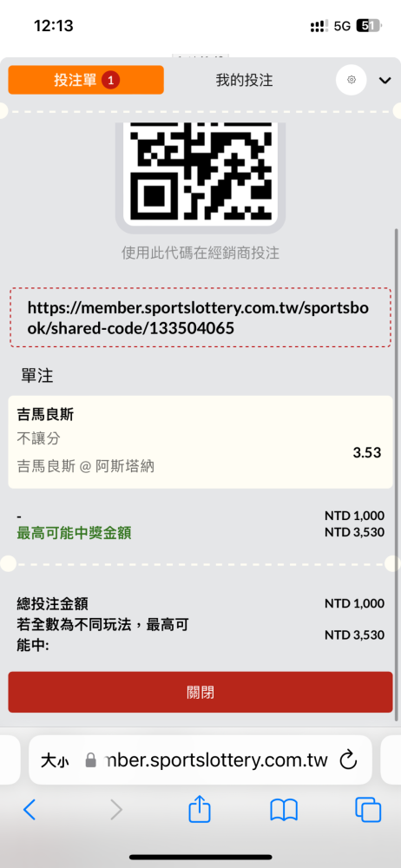The width and height of the screenshot is (401, 868).
Task: Reload the page with refresh icon
Action: click(348, 760)
